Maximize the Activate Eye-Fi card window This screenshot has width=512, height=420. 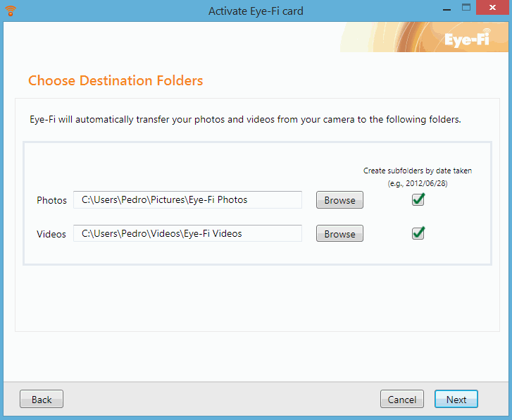[466, 8]
